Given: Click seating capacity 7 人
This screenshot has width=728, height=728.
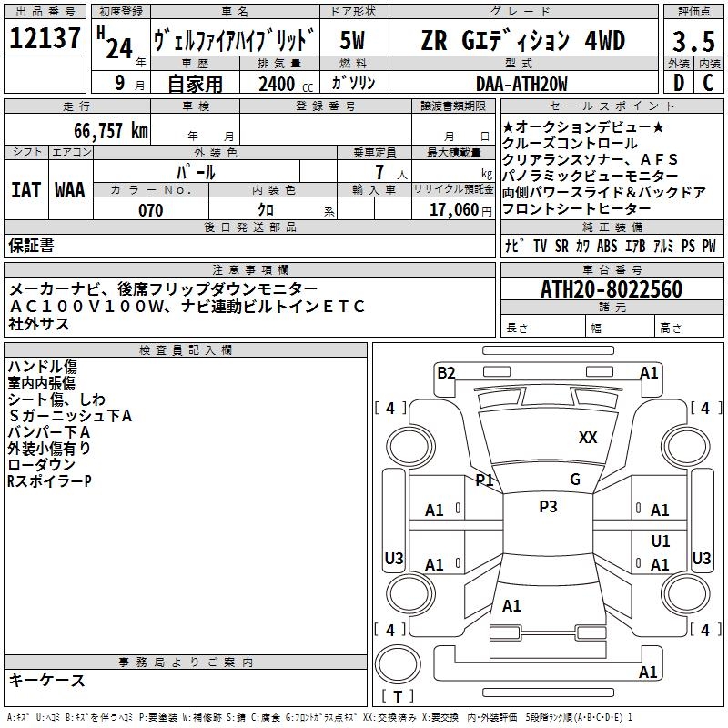Looking at the screenshot, I should pyautogui.click(x=391, y=172).
